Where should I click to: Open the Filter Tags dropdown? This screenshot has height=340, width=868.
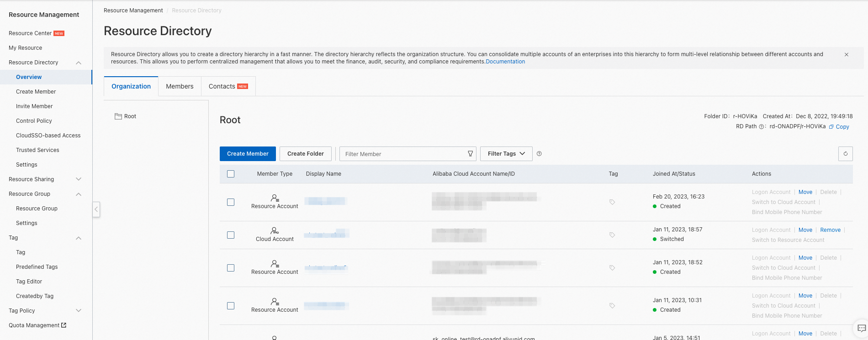(x=506, y=154)
